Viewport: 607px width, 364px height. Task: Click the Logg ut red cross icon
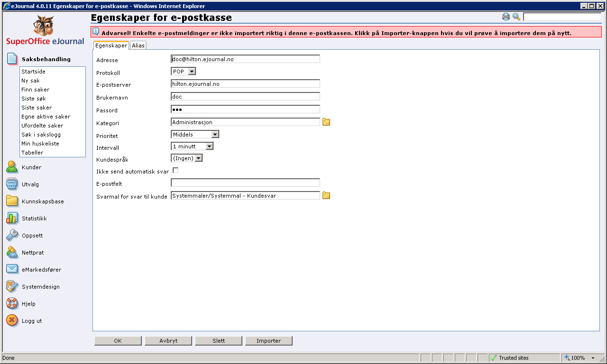coord(12,320)
